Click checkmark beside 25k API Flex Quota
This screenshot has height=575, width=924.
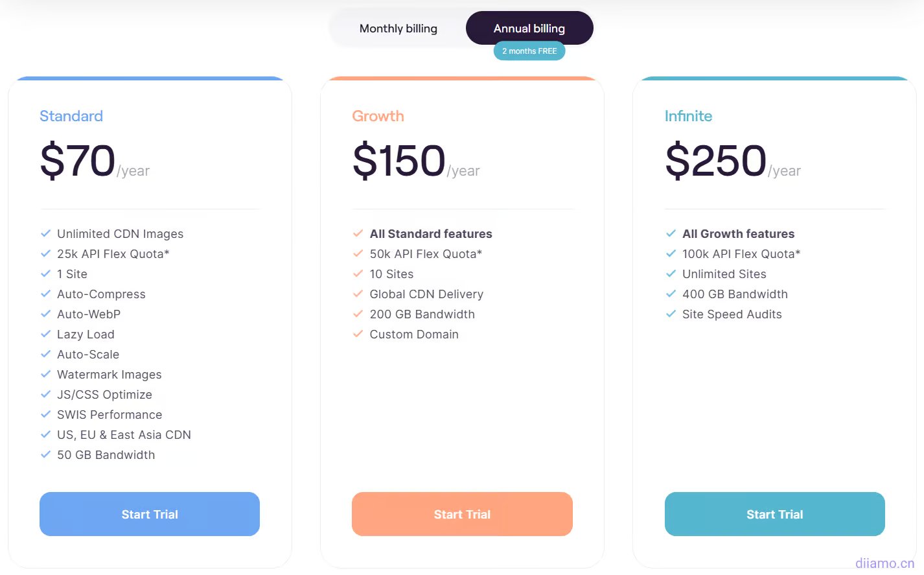tap(46, 253)
